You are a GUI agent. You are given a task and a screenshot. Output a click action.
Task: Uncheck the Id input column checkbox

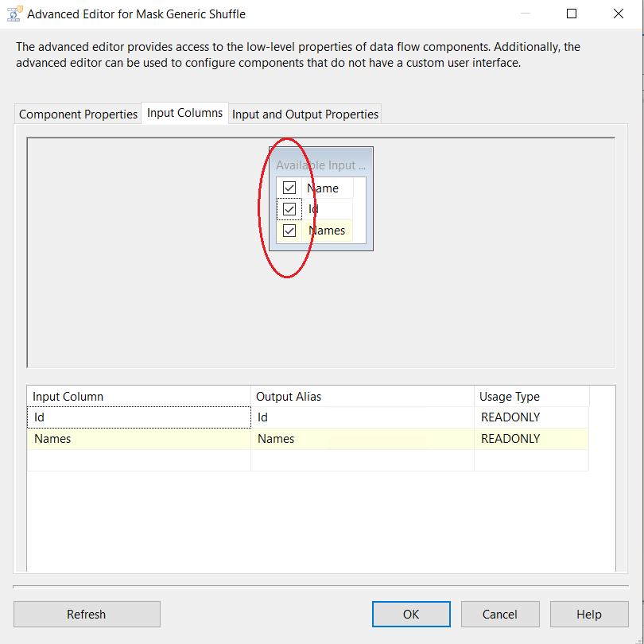[289, 209]
